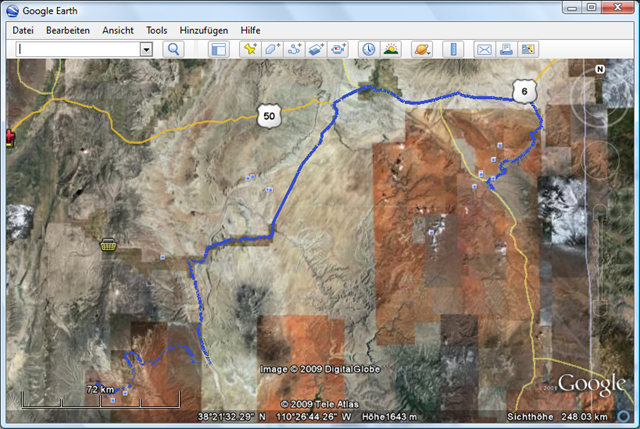Toggle the historical imagery clock
640x429 pixels.
pyautogui.click(x=368, y=49)
